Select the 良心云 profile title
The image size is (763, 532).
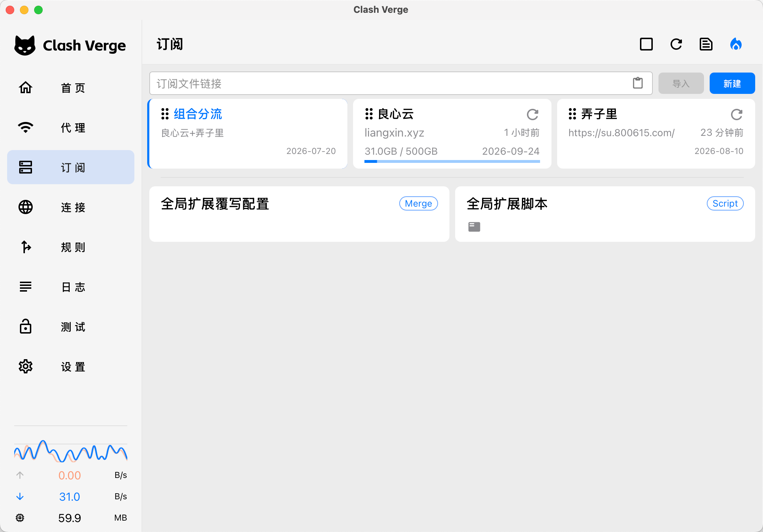point(396,114)
